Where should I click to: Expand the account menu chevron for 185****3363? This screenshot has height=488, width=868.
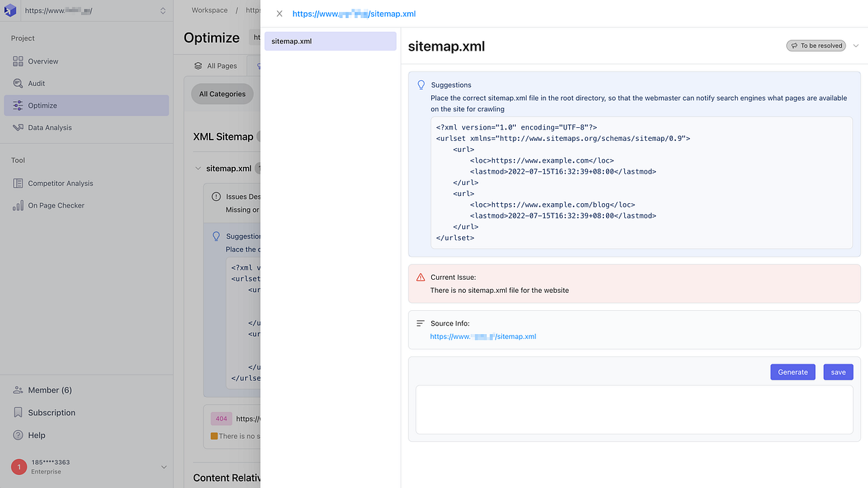point(163,467)
